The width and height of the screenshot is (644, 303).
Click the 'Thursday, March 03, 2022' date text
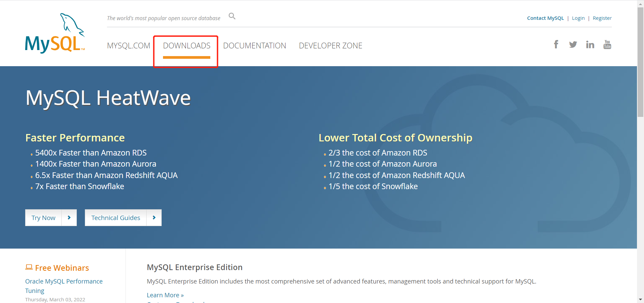(55, 300)
